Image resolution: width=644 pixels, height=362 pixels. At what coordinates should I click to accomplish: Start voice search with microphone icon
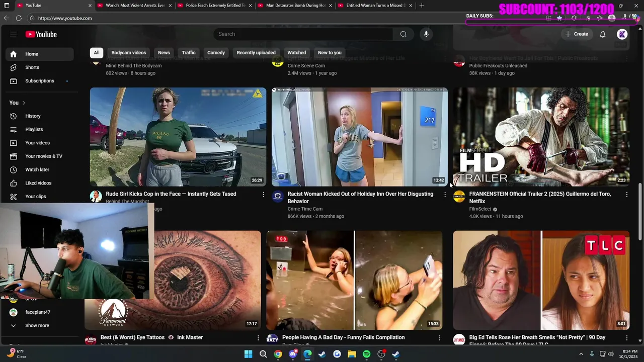click(426, 34)
